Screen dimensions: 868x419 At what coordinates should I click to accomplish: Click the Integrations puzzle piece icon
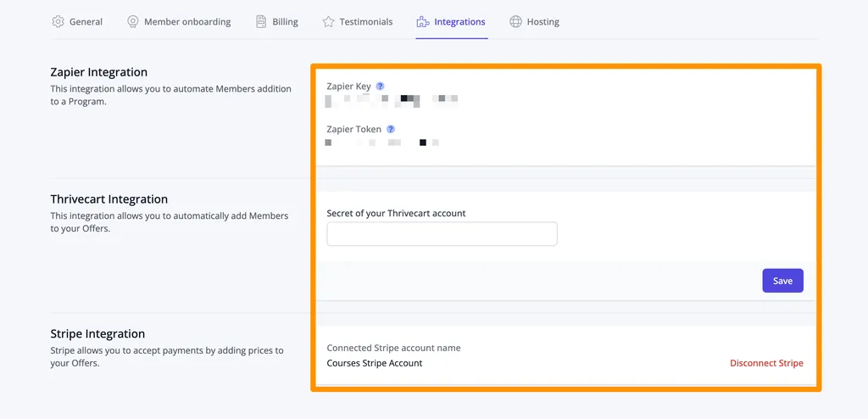pyautogui.click(x=423, y=21)
